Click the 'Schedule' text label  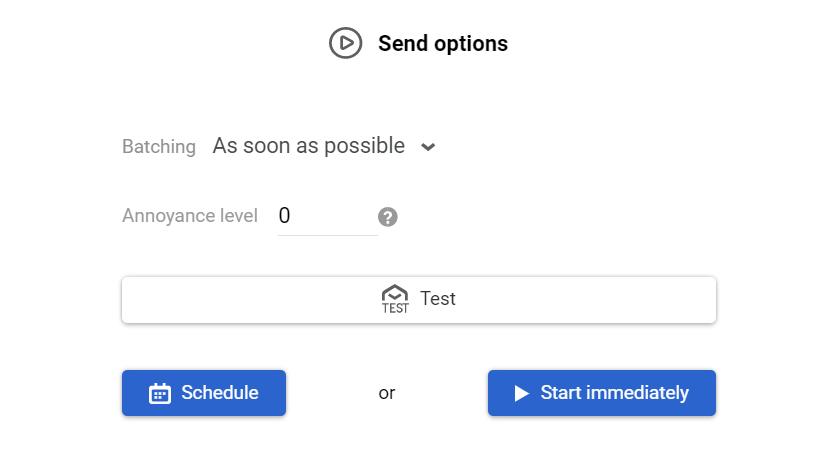[x=219, y=393]
